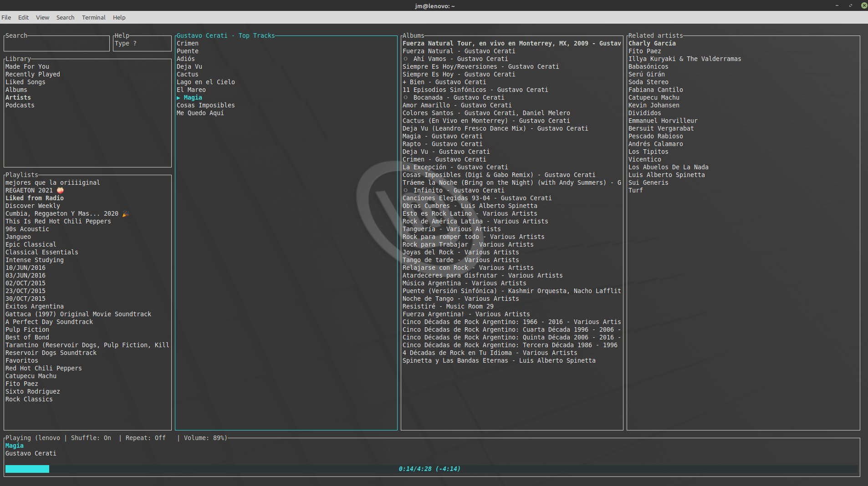The image size is (868, 486).
Task: Open the File menu
Action: (6, 17)
